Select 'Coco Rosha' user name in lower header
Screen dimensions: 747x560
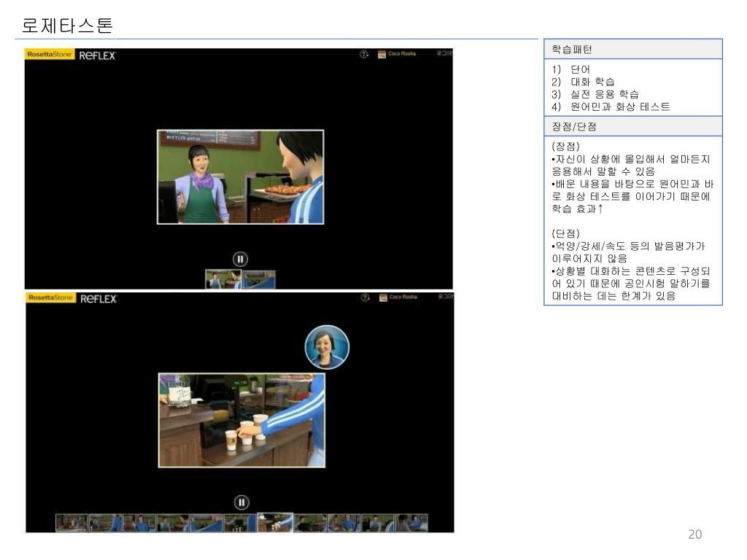[403, 297]
